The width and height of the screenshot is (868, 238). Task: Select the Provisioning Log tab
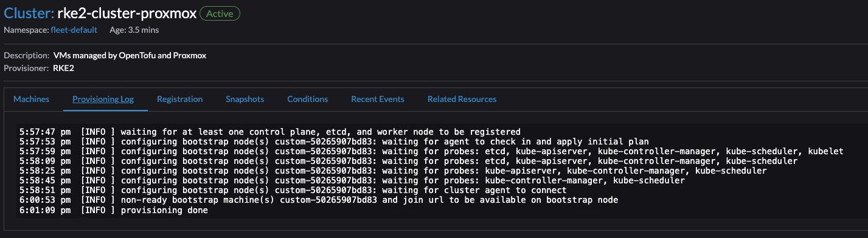(x=103, y=99)
